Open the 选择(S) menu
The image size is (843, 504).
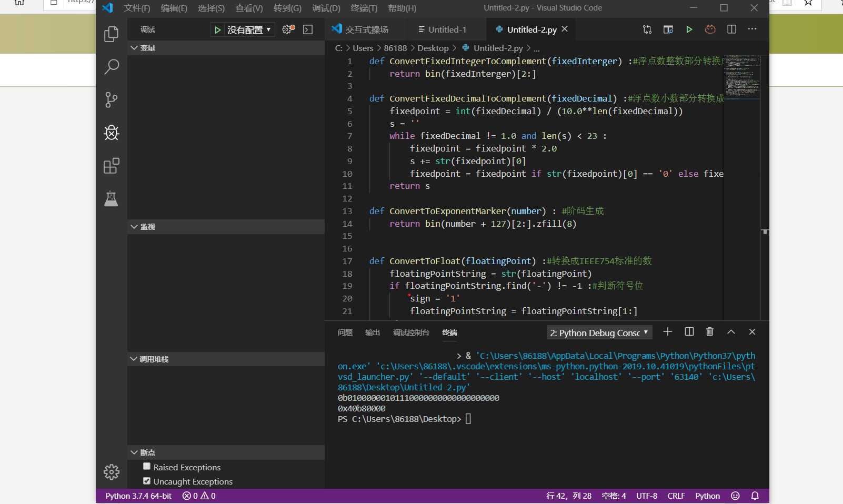coord(211,8)
